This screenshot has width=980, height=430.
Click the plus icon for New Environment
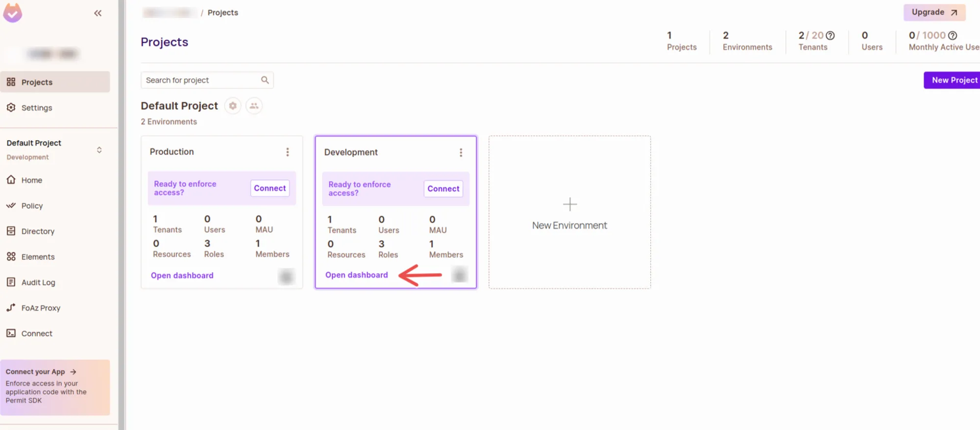point(569,204)
